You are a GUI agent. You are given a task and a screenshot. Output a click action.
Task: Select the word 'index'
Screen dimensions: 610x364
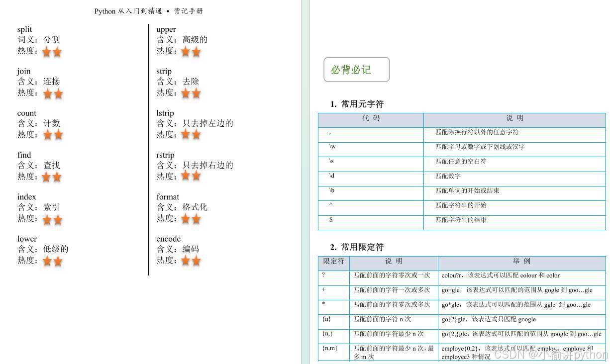click(x=26, y=197)
